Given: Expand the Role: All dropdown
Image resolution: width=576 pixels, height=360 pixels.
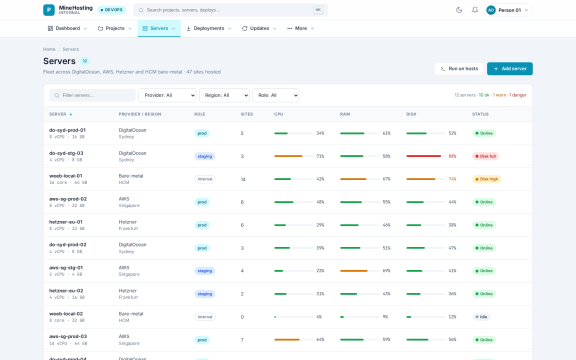Looking at the screenshot, I should coord(276,95).
